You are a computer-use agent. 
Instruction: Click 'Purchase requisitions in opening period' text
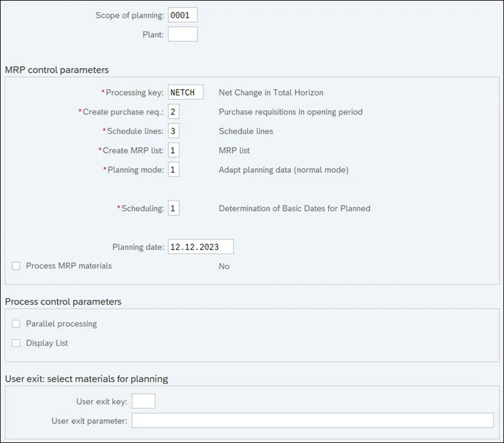[x=291, y=112]
